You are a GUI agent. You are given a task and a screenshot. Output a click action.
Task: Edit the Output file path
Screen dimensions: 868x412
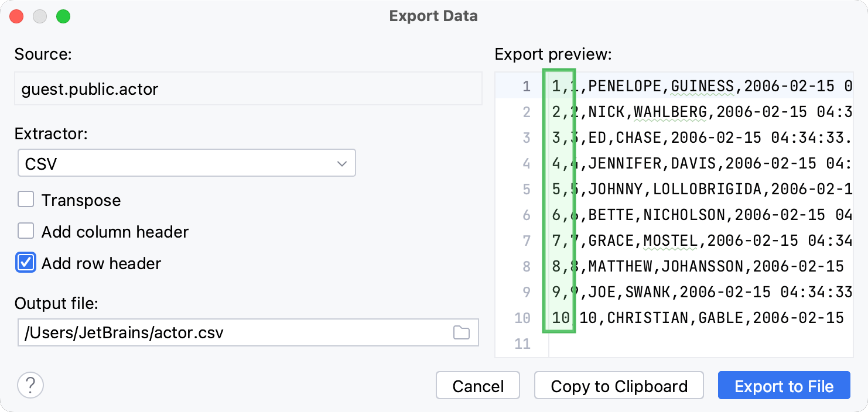pos(234,332)
